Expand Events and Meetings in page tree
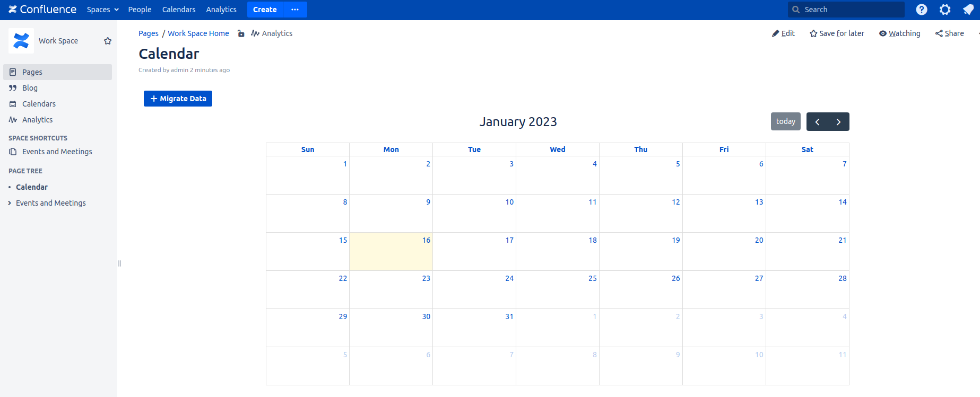This screenshot has width=980, height=397. 10,203
